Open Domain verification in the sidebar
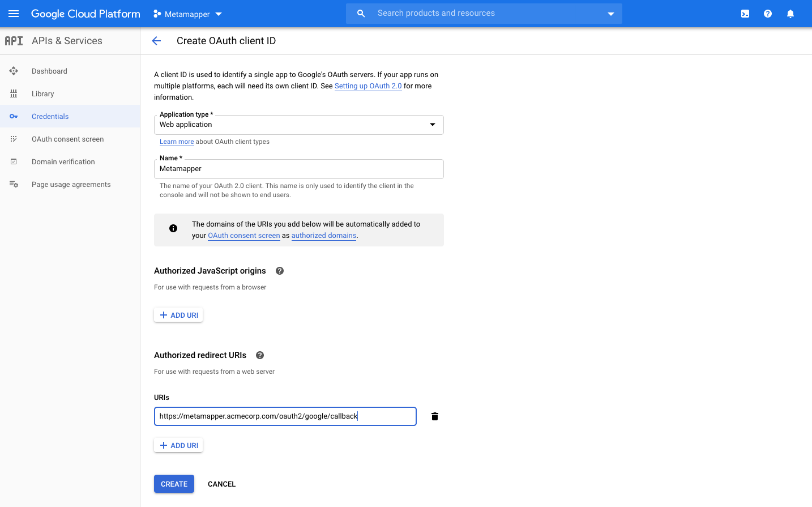 (x=70, y=161)
